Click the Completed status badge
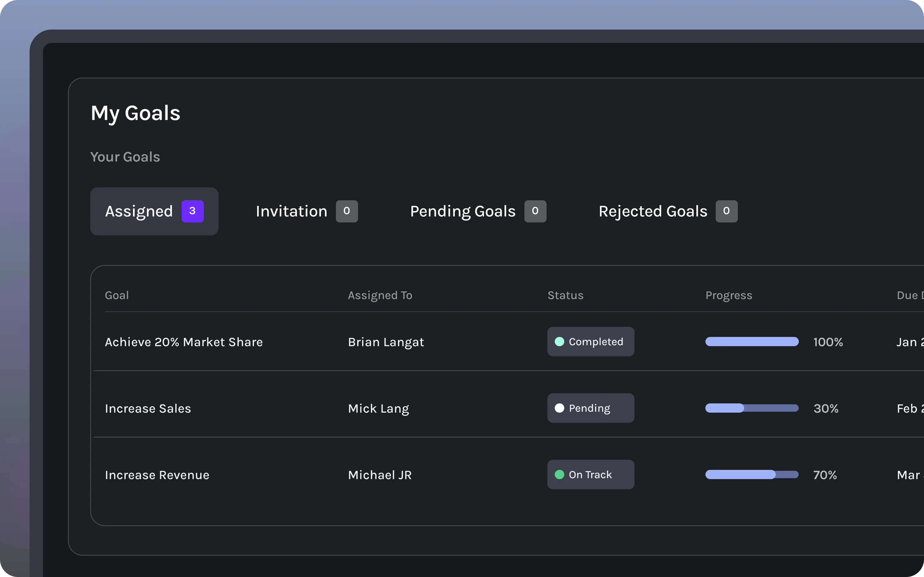 click(590, 342)
